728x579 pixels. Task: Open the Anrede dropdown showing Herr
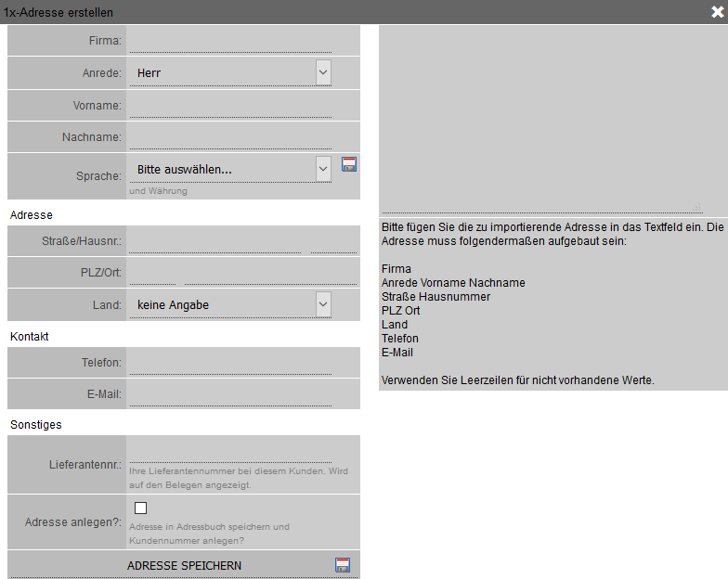point(230,72)
